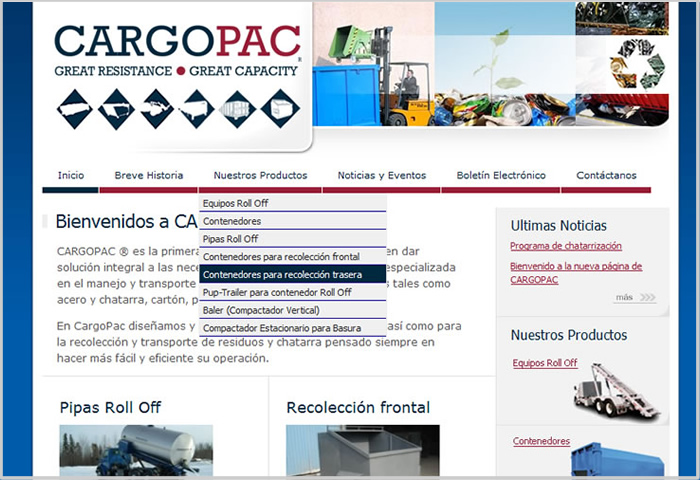Image resolution: width=700 pixels, height=480 pixels.
Task: Open the 'Bienvenido a la nueva página de CARGOPAC' link
Action: tap(576, 273)
